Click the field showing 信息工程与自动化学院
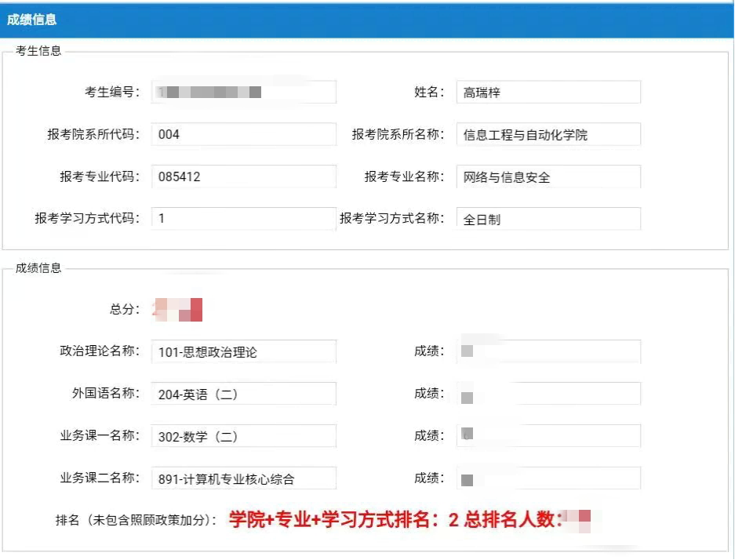 point(548,134)
